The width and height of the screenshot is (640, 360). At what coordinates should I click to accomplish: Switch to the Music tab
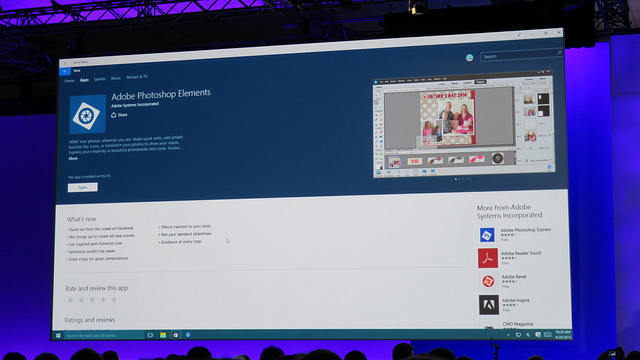click(116, 78)
